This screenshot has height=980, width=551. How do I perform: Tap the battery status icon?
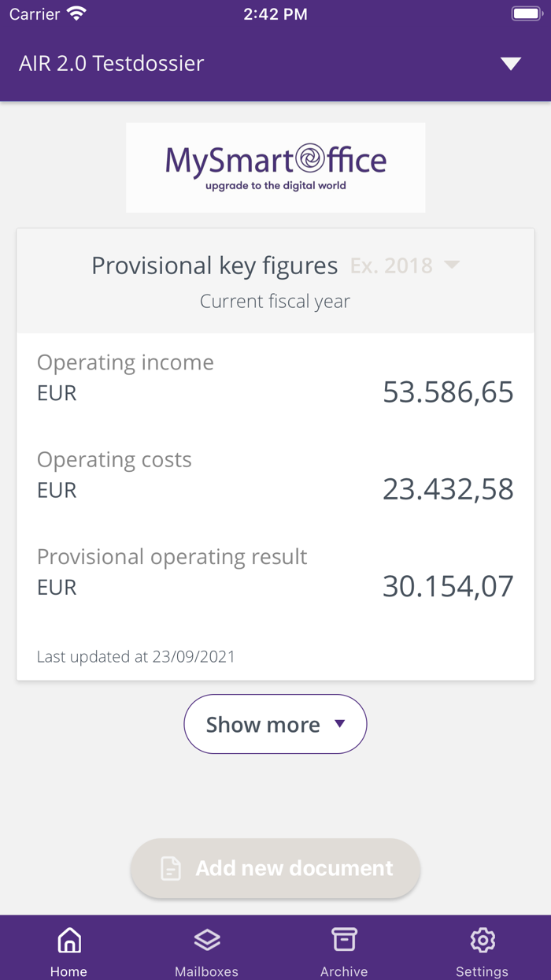(x=526, y=14)
